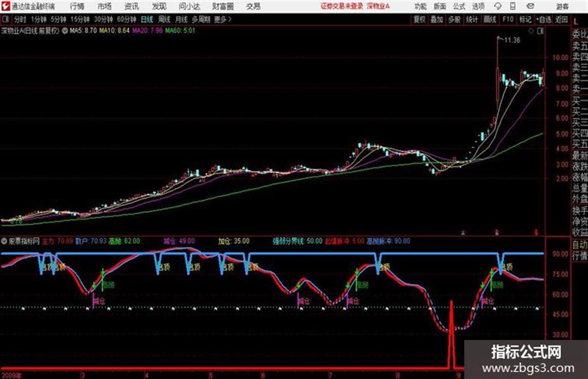Image resolution: width=588 pixels, height=379 pixels.
Task: Click the 散户: 70.93 value
Action: [91, 241]
